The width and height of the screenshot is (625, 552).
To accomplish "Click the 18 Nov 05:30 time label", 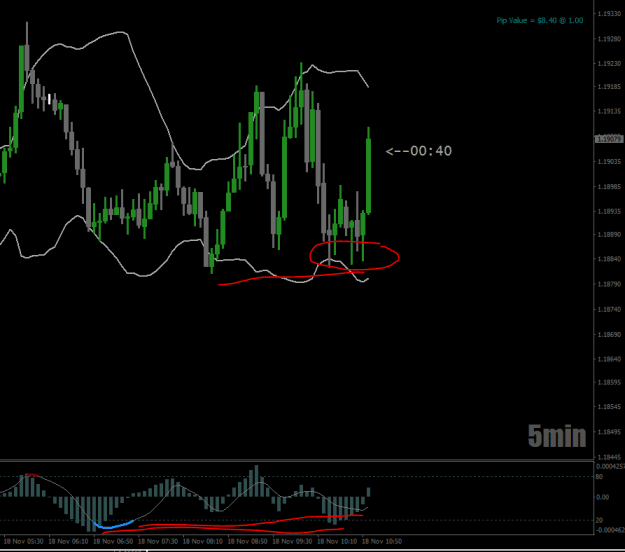I will (x=24, y=541).
